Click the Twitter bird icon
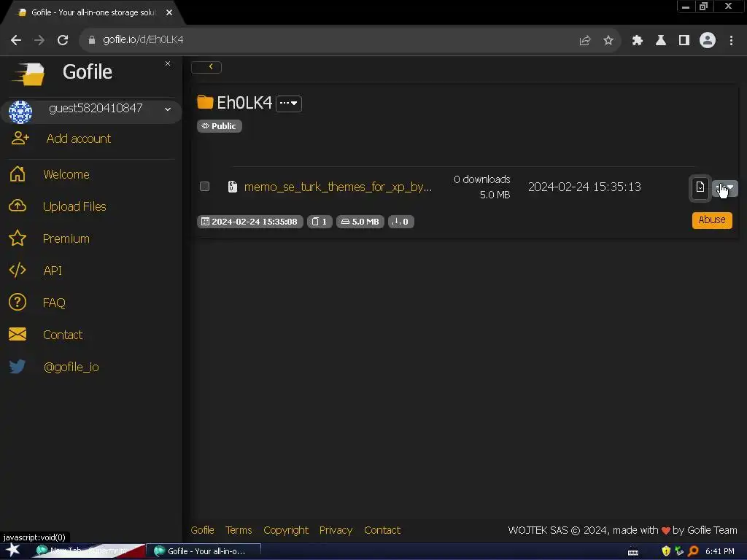The height and width of the screenshot is (560, 747). tap(18, 366)
